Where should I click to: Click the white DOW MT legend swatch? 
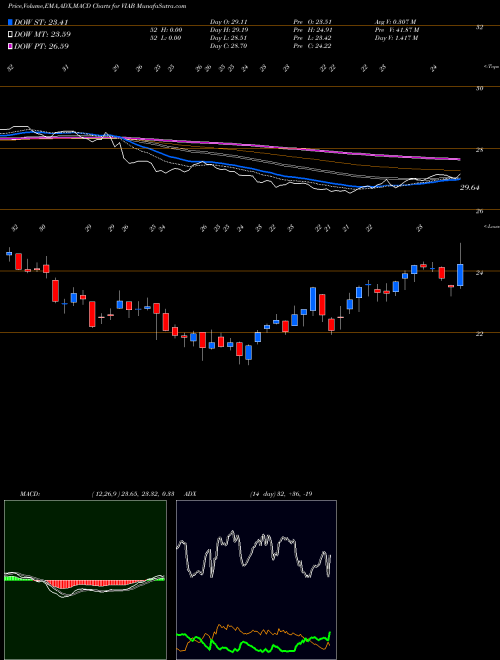click(x=10, y=35)
